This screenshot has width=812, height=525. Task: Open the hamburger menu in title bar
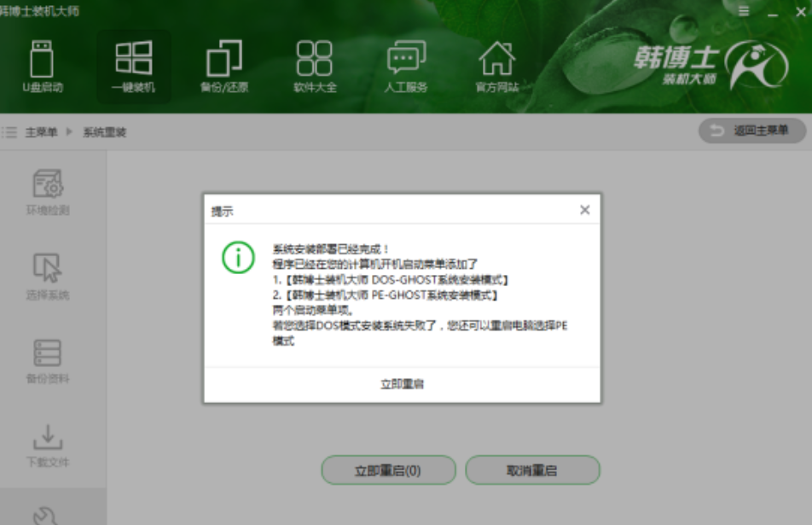click(x=744, y=11)
